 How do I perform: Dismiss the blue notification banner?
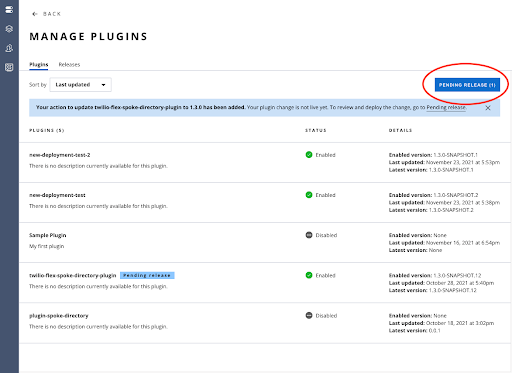click(488, 108)
